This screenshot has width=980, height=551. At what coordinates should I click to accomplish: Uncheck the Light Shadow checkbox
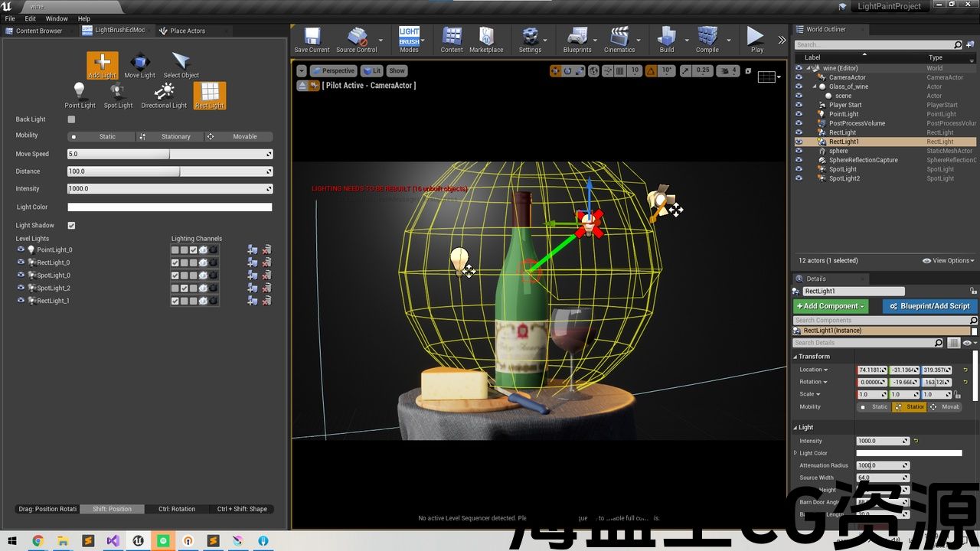tap(71, 226)
